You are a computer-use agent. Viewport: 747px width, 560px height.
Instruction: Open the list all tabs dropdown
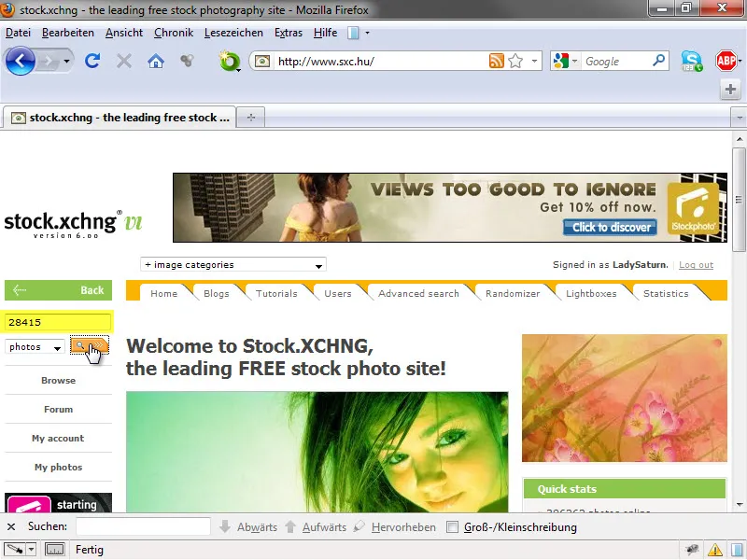coord(739,118)
